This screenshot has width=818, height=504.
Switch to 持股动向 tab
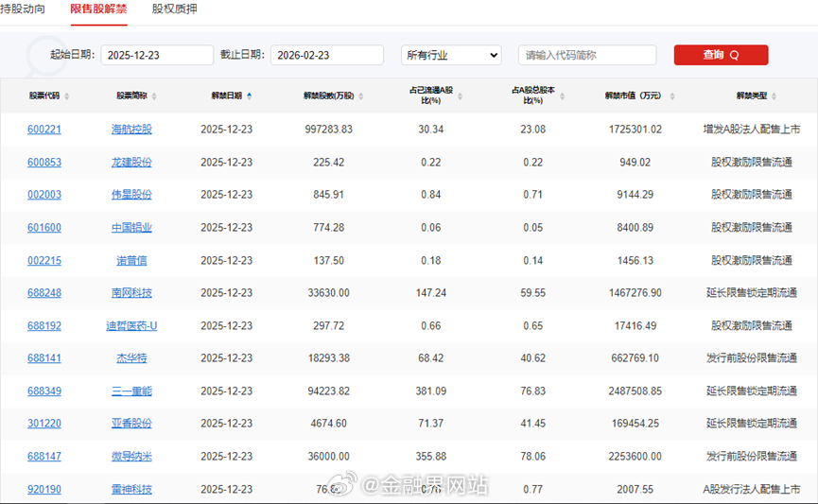pyautogui.click(x=23, y=9)
